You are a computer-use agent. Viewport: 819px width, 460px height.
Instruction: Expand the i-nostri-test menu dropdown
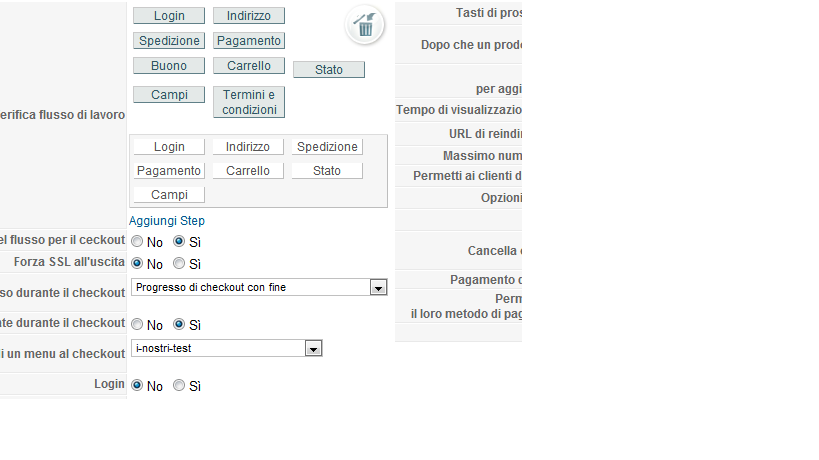point(227,348)
